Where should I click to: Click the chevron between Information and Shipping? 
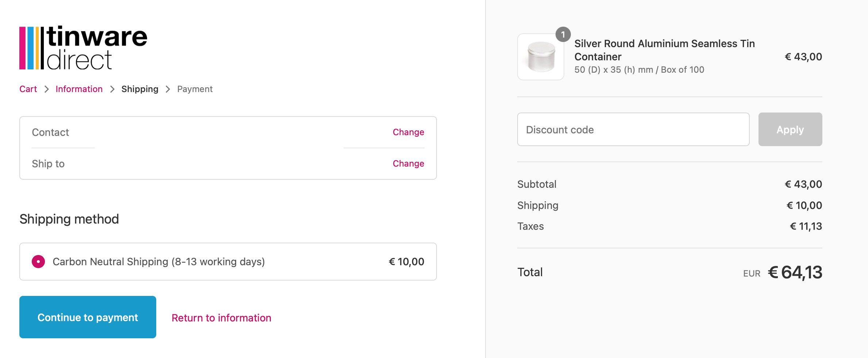[x=112, y=89]
